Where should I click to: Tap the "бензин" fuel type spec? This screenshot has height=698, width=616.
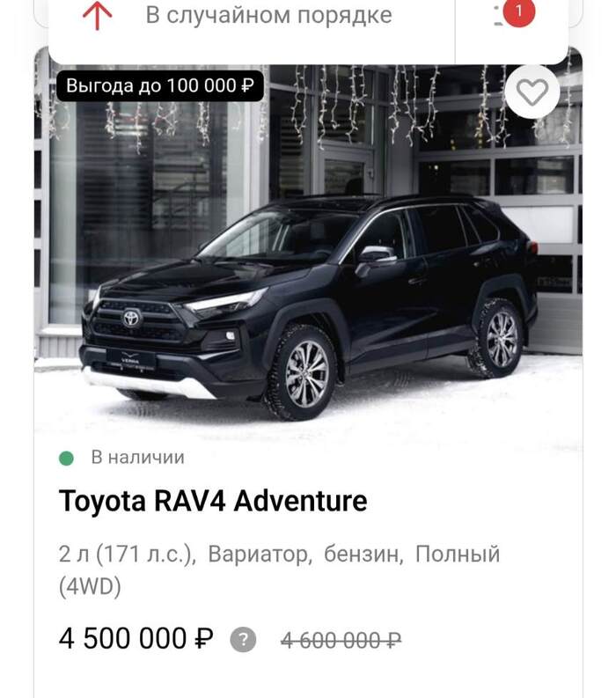tap(363, 555)
